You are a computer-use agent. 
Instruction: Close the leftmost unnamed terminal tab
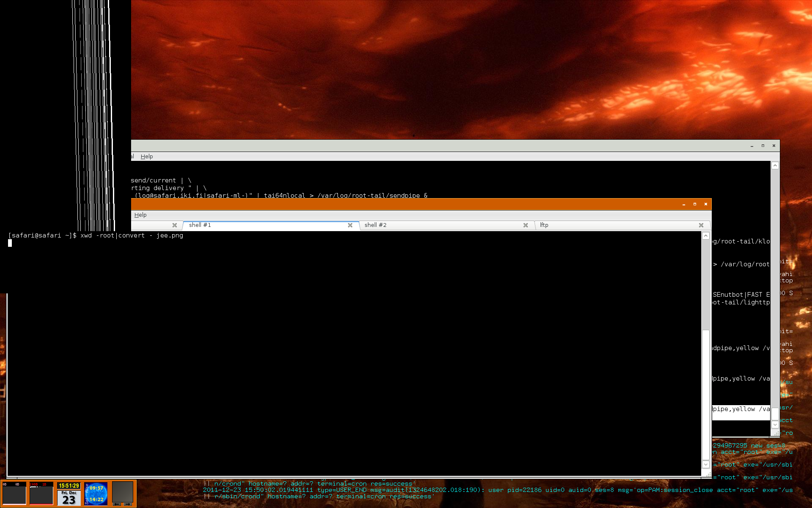175,225
